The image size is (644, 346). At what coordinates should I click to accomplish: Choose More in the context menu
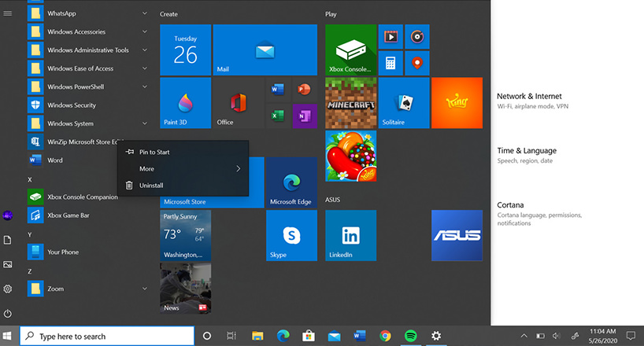click(x=183, y=169)
